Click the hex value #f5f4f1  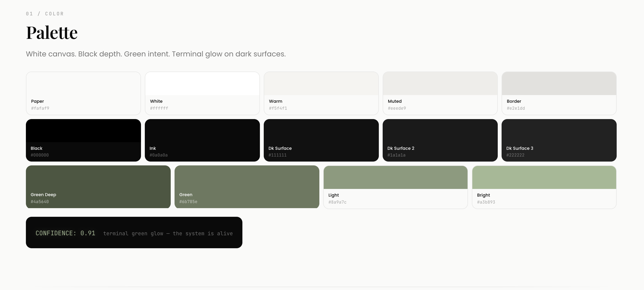[278, 108]
